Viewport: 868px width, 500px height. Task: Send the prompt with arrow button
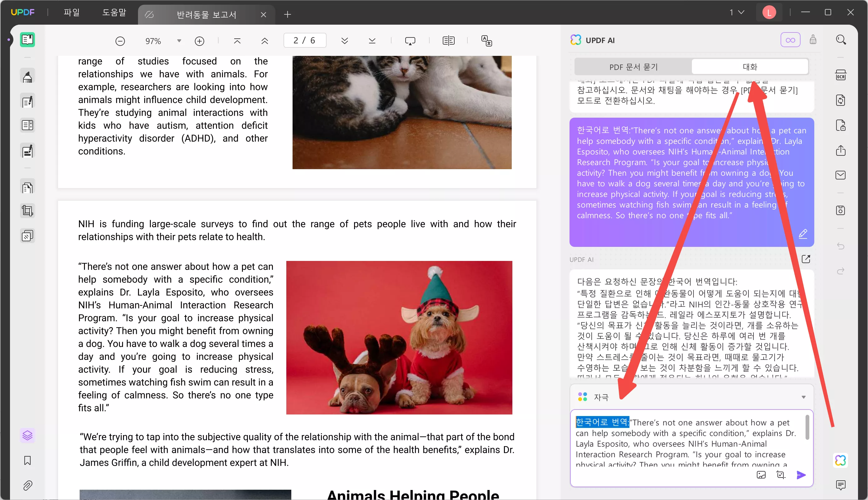tap(801, 475)
